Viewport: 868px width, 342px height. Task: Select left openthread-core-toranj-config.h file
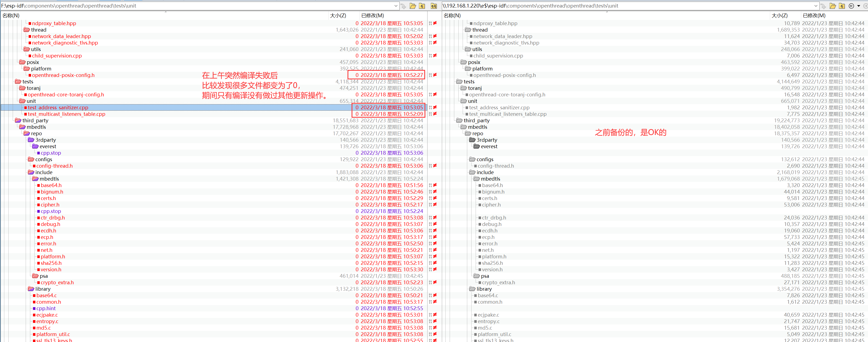[x=66, y=94]
